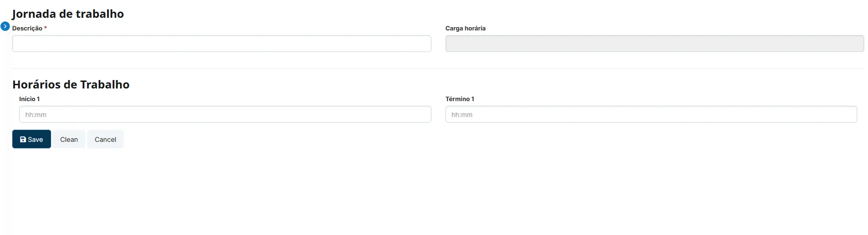Click the red required asterisk beside Descrição
868x235 pixels.
45,28
